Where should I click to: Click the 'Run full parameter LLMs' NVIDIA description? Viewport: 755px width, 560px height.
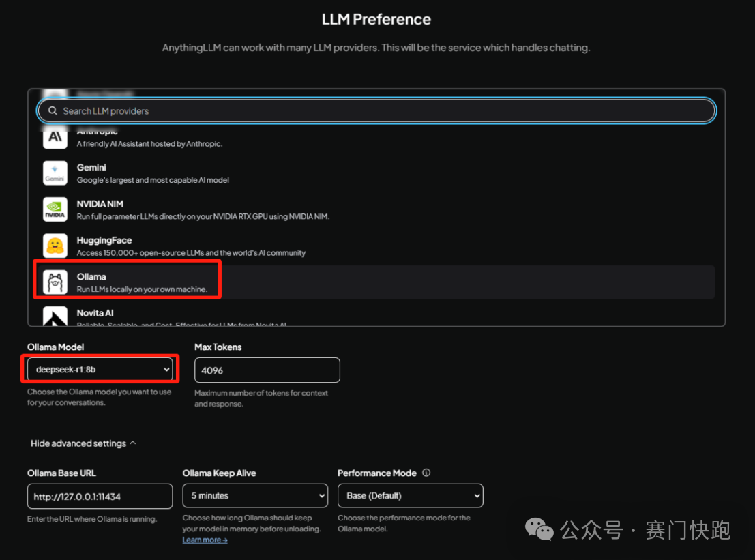click(x=203, y=217)
